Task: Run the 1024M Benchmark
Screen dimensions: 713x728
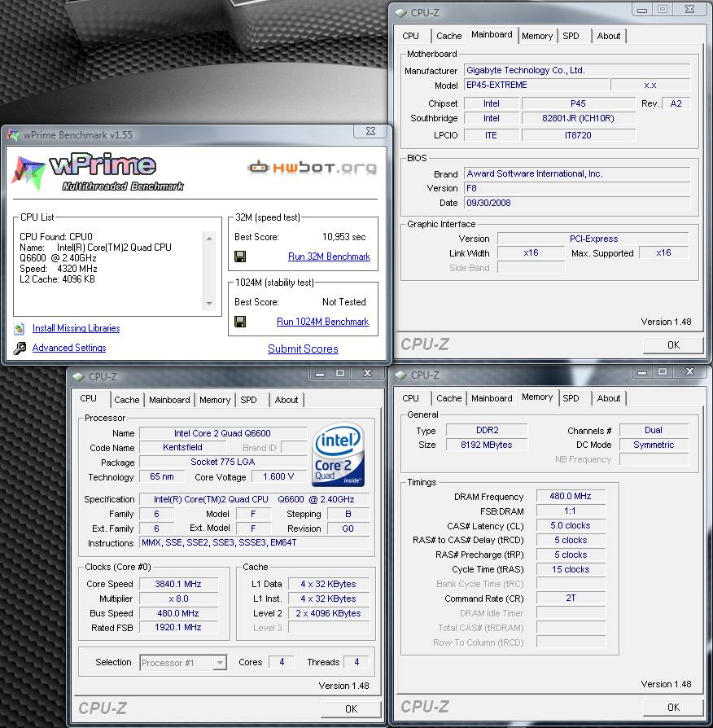Action: tap(322, 322)
